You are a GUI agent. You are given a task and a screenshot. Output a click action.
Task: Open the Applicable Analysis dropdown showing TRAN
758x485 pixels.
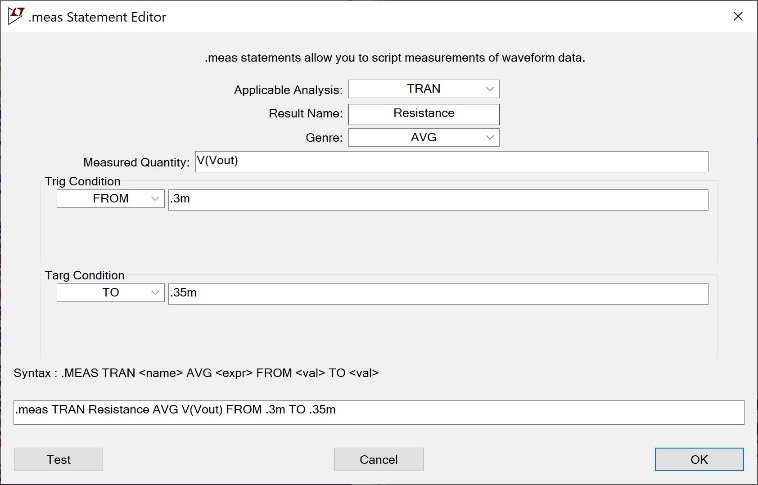pyautogui.click(x=423, y=89)
